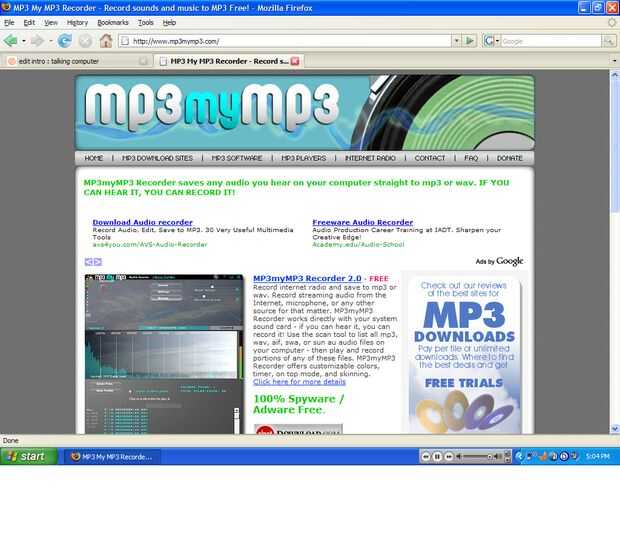Open Academy.edu/Audio-School ad URL
620x552 pixels.
(x=358, y=245)
